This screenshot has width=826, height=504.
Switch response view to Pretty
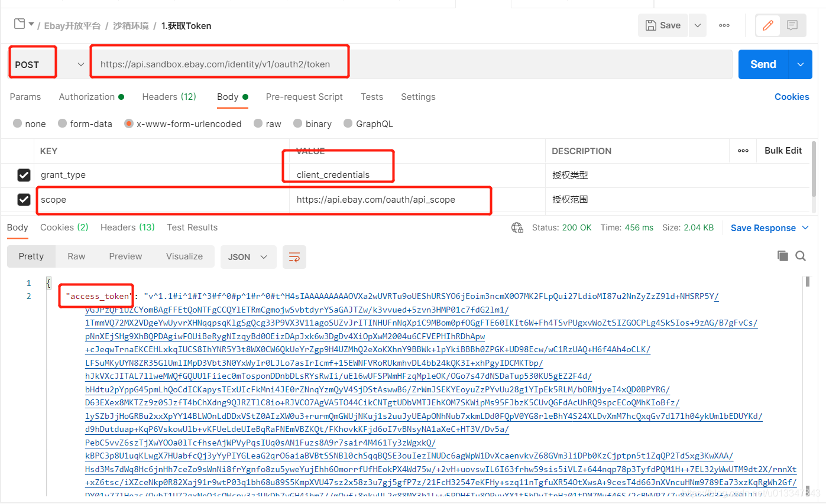coord(31,256)
